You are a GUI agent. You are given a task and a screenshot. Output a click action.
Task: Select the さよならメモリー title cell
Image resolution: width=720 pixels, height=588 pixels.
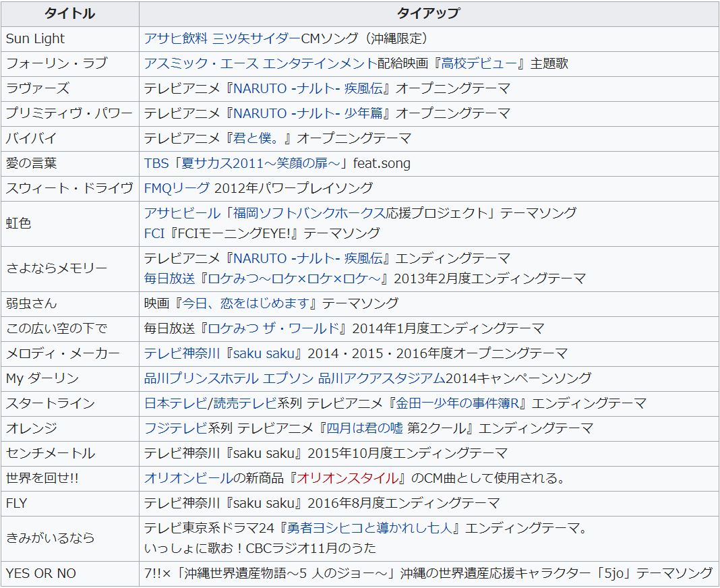point(70,268)
